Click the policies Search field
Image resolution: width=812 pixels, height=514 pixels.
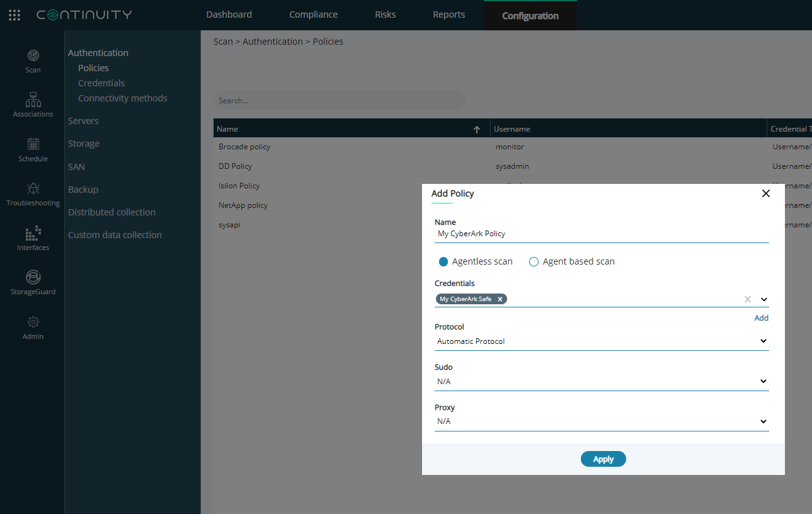coord(340,101)
